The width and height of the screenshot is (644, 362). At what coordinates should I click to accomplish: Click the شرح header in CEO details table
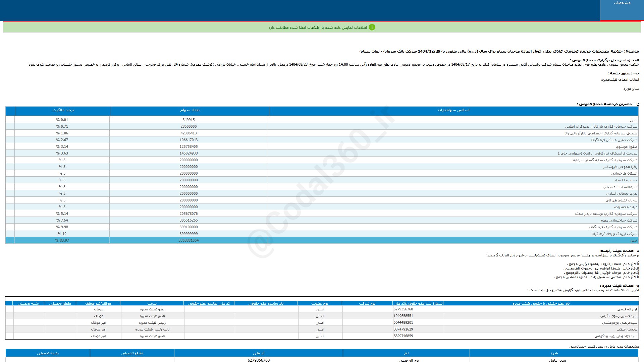click(554, 353)
